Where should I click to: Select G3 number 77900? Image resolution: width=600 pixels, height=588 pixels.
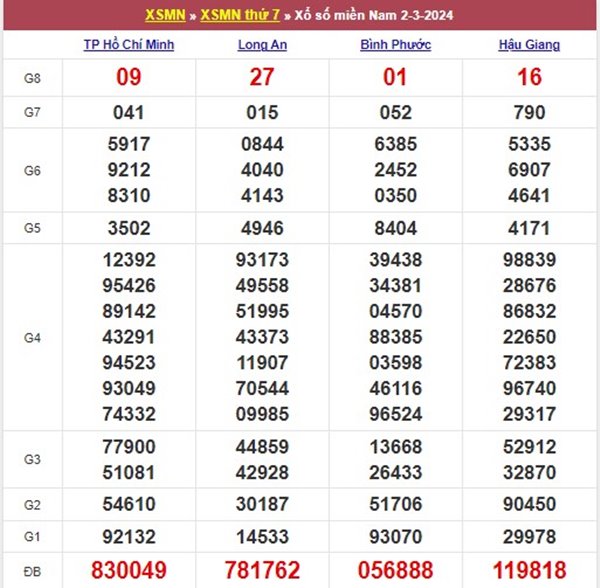click(x=129, y=447)
